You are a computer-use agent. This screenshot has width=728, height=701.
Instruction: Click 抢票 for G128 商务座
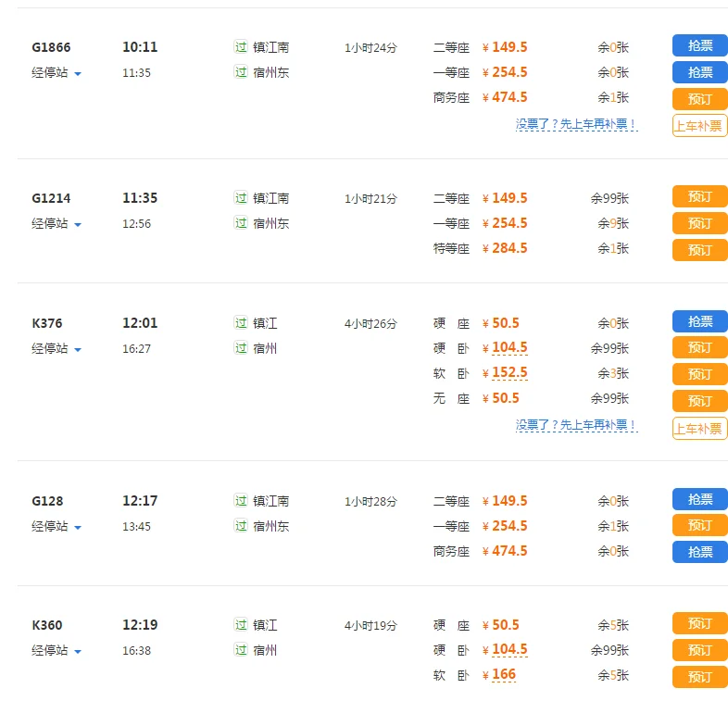699,552
